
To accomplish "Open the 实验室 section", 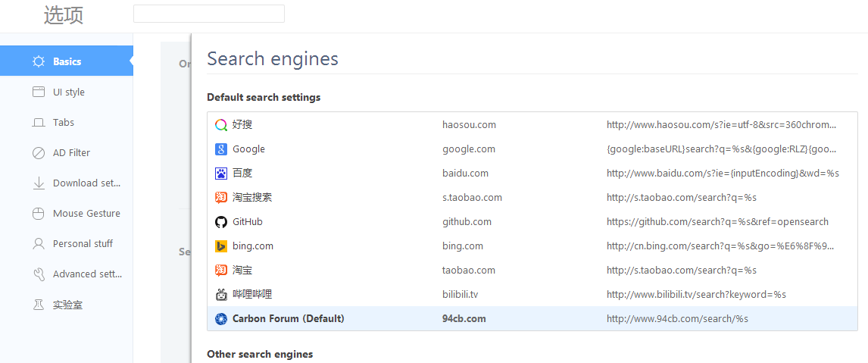I will (67, 304).
